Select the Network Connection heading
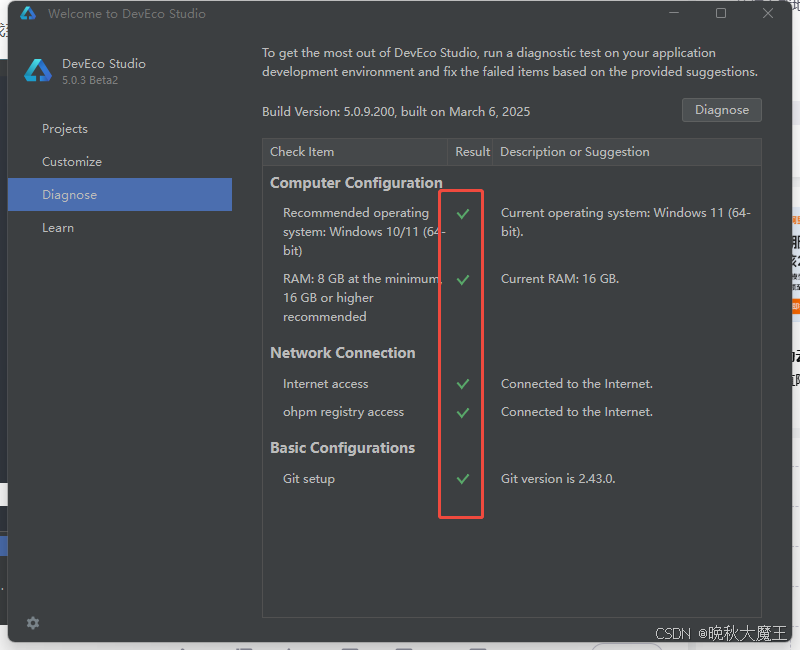The image size is (800, 650). point(342,353)
